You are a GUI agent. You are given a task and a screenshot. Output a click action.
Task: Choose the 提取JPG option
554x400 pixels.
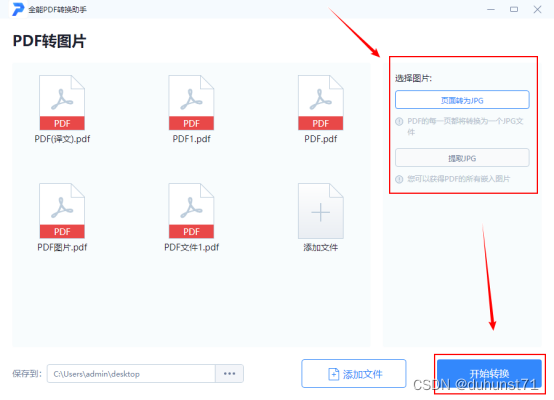click(x=462, y=158)
